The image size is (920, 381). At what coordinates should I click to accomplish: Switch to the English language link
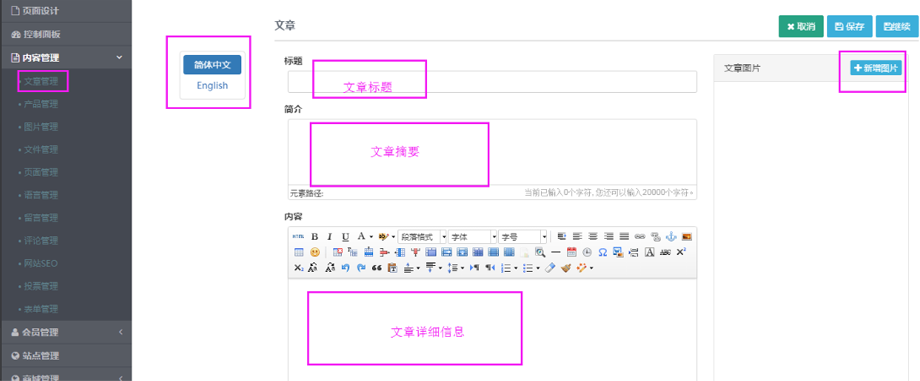[x=212, y=86]
